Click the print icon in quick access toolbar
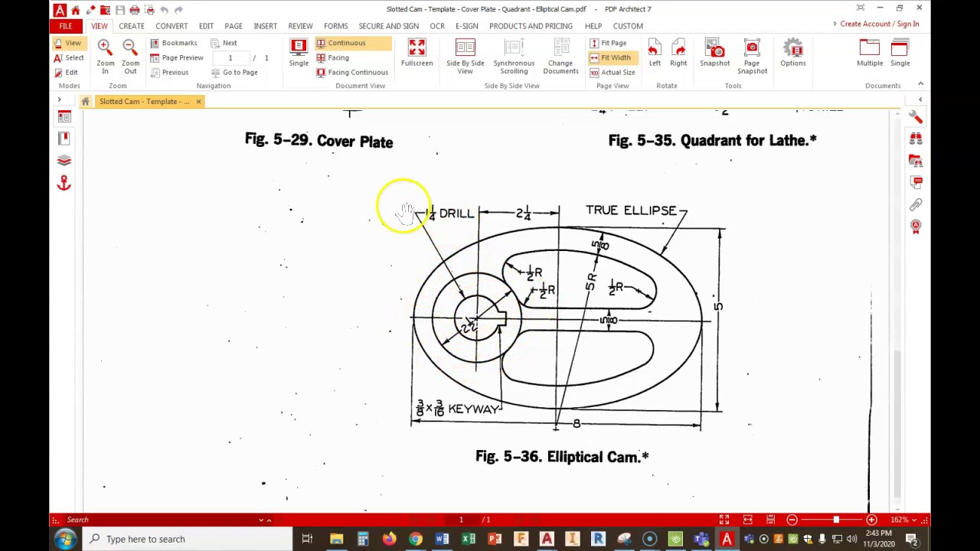Image resolution: width=980 pixels, height=551 pixels. (x=134, y=9)
